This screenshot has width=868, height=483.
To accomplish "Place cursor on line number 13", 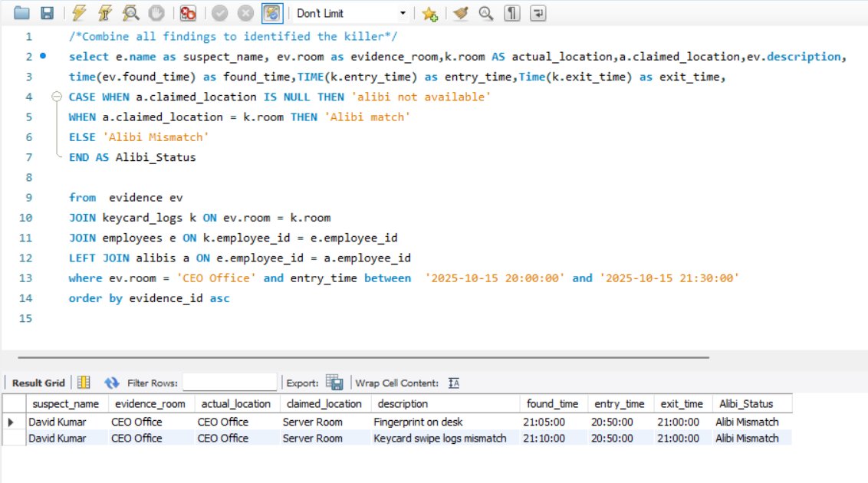I will [25, 278].
